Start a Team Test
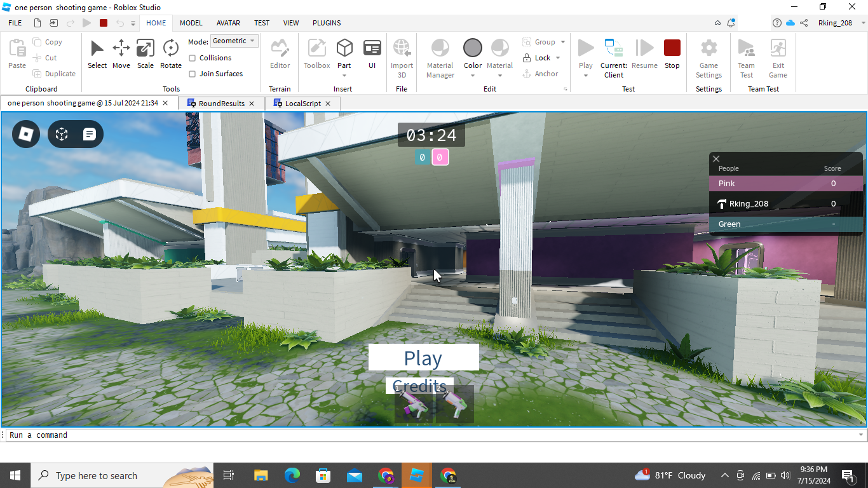The width and height of the screenshot is (868, 488). [746, 58]
